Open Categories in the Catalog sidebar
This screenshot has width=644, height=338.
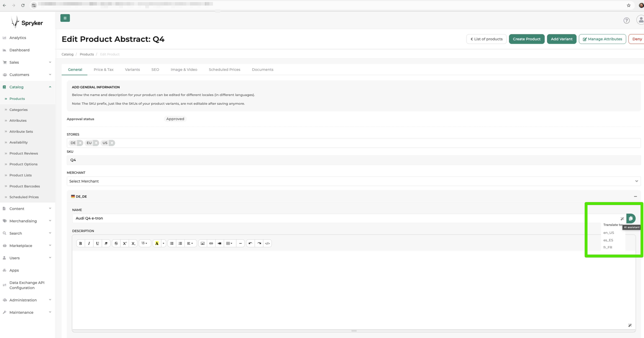pos(18,110)
